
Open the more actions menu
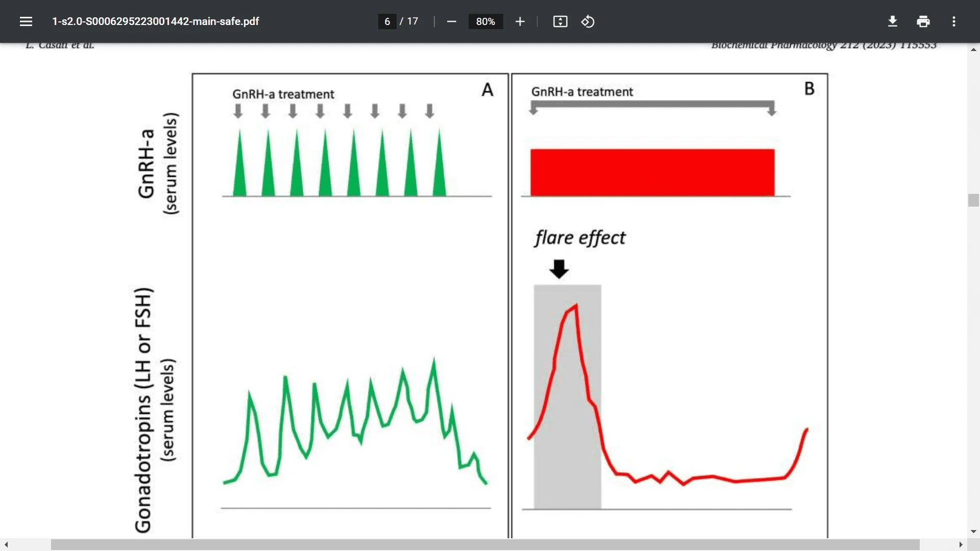953,21
